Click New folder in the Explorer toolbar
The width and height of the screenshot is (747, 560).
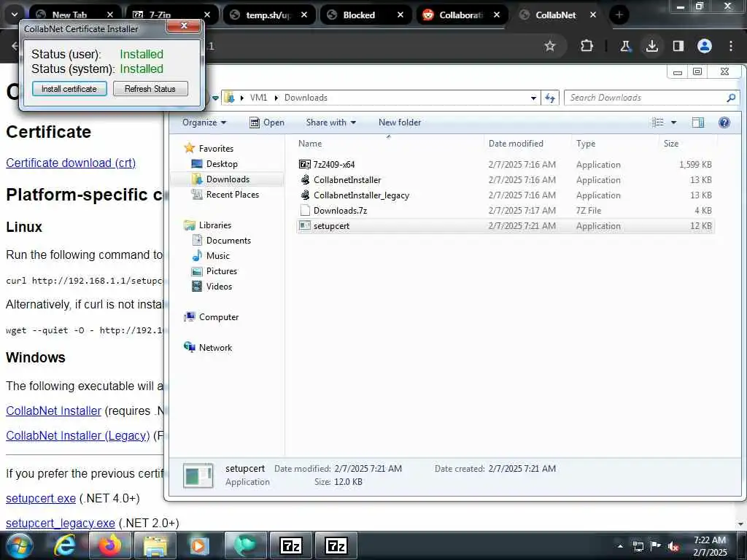pyautogui.click(x=400, y=122)
